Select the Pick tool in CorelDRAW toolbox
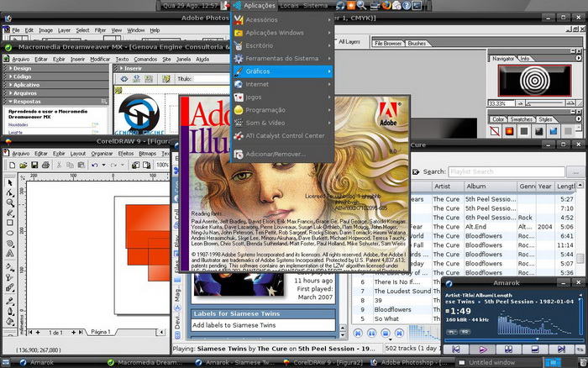Screen dimensions: 588x368 [x=9, y=182]
